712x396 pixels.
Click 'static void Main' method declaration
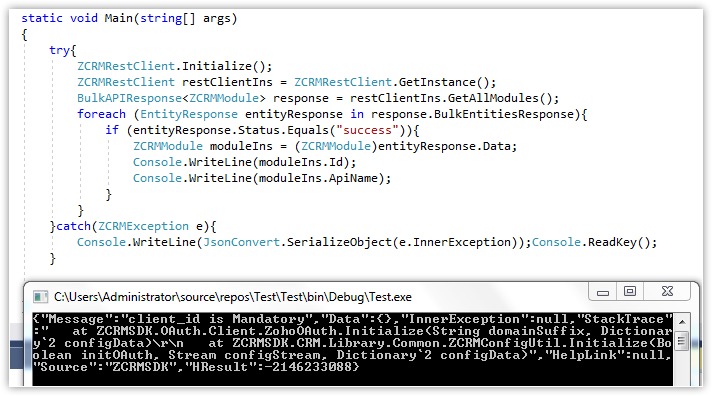click(129, 18)
